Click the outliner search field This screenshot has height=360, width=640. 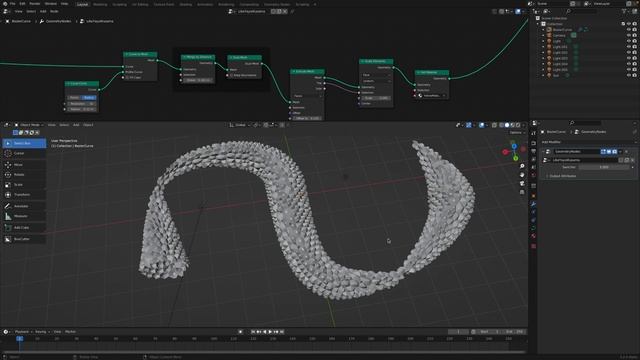tap(582, 11)
